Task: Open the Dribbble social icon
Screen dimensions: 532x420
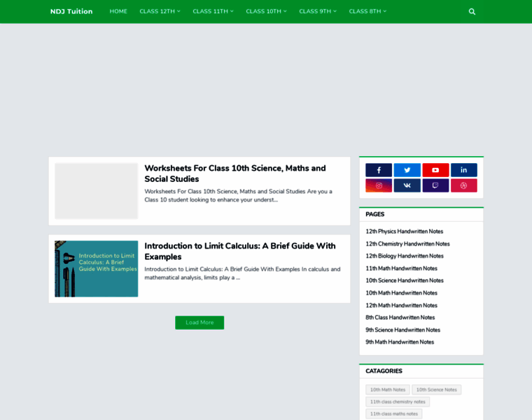Action: click(464, 185)
